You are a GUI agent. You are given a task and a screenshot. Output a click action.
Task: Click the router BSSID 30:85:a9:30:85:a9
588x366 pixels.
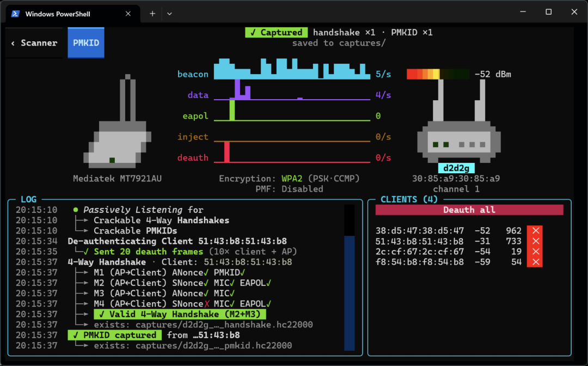tap(456, 179)
